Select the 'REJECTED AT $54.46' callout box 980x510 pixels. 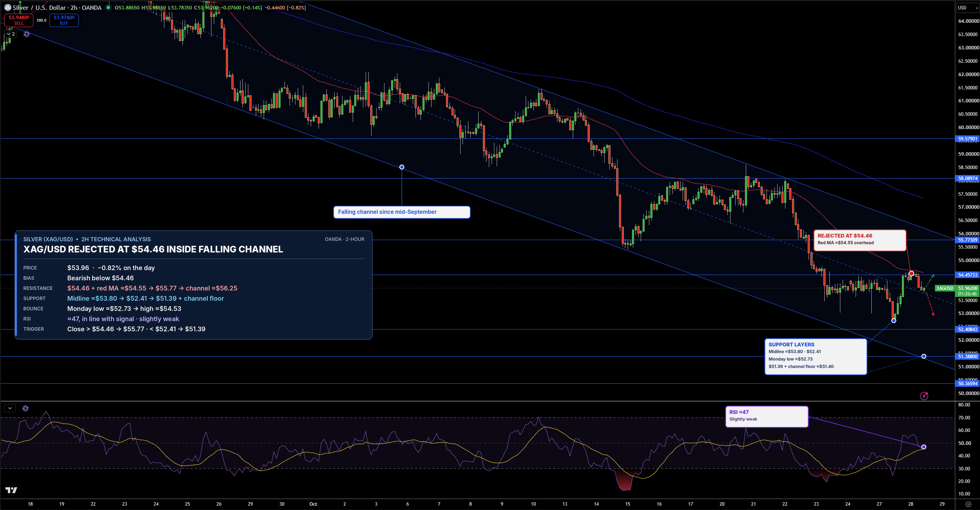860,240
